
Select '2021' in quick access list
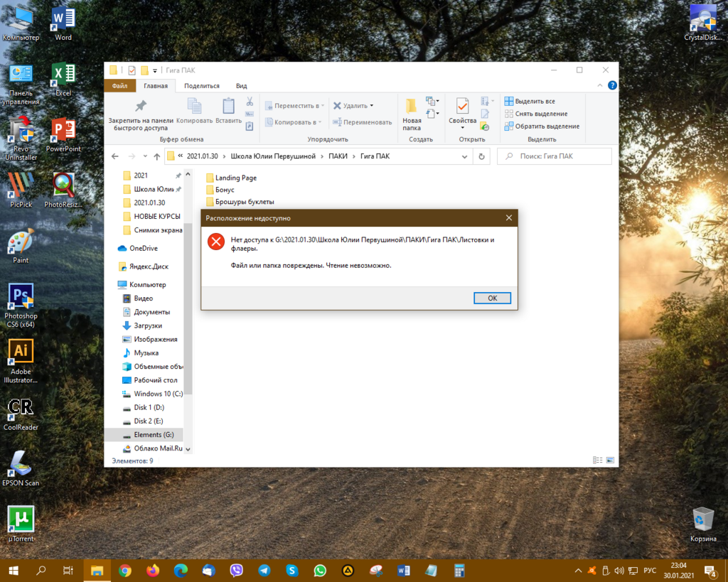(x=141, y=176)
